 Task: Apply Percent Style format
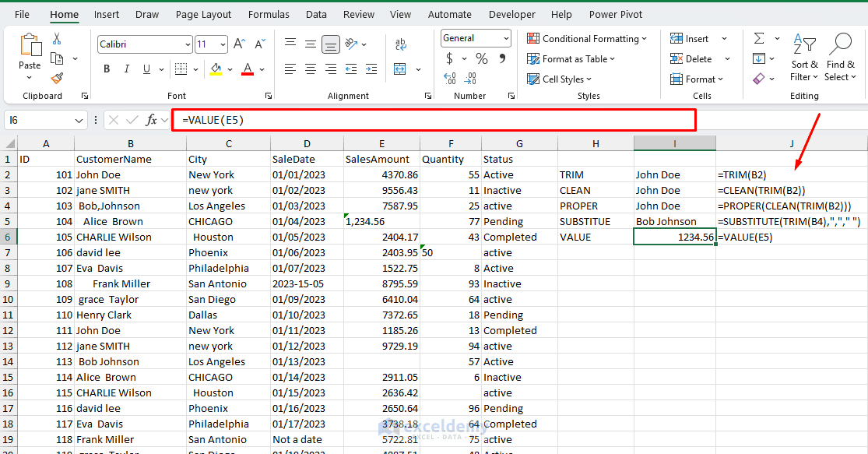(482, 58)
